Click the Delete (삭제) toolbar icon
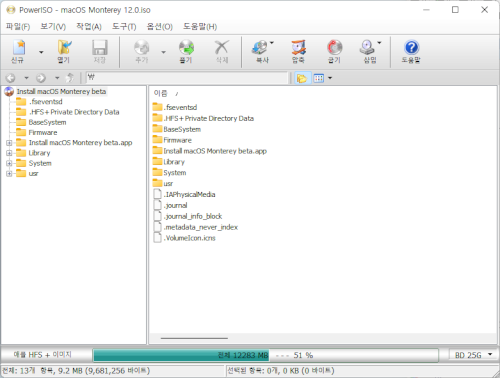Image resolution: width=500 pixels, height=378 pixels. (222, 48)
